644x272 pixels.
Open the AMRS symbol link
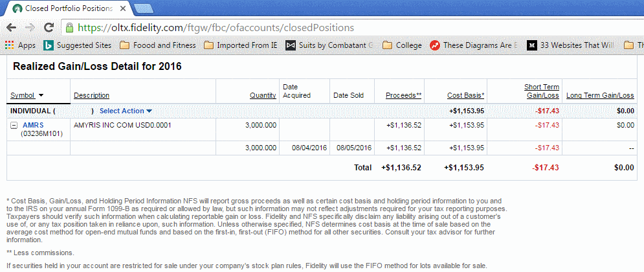33,126
